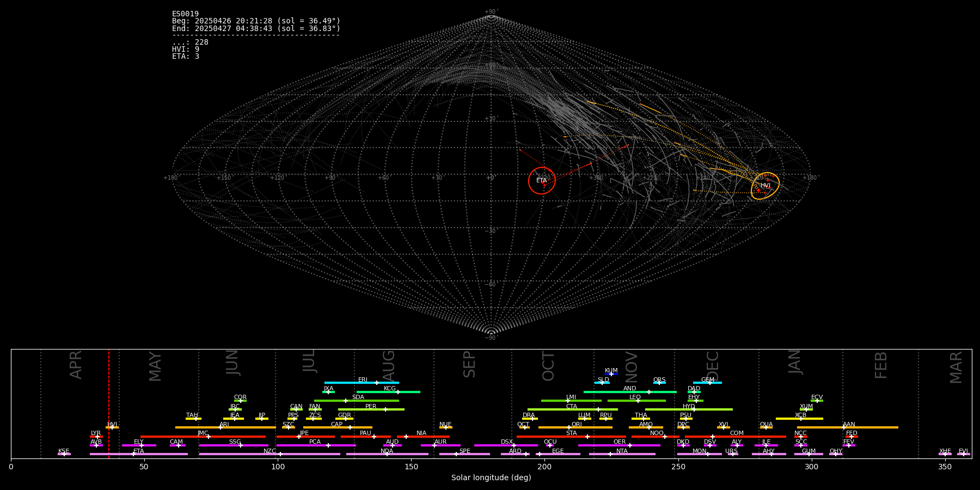Click the red dashed current solar longitude line
The height and width of the screenshot is (490, 980).
[108, 403]
